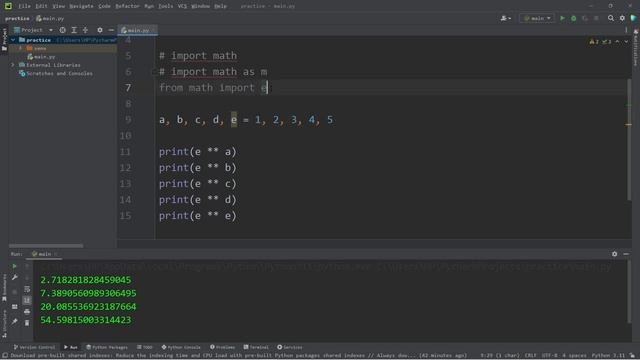This screenshot has height=360, width=640.
Task: Clear Run output with trash icon
Action: tap(27, 323)
